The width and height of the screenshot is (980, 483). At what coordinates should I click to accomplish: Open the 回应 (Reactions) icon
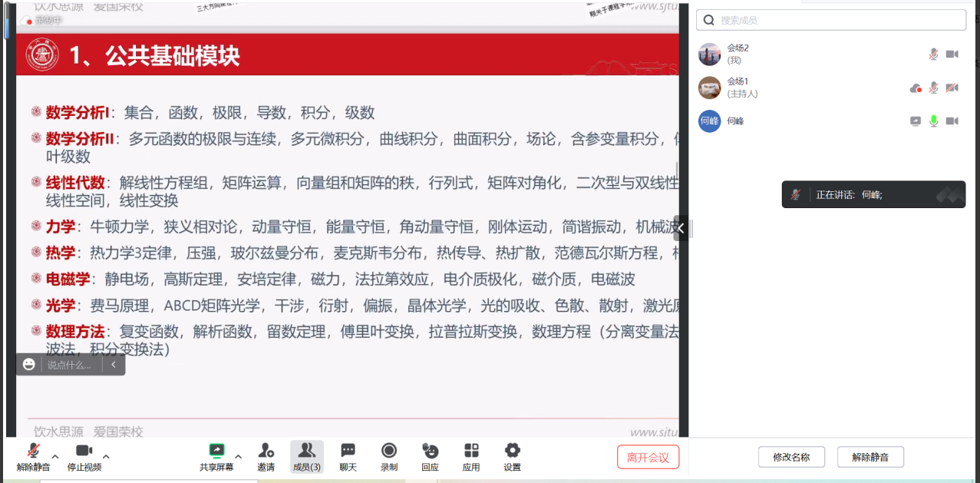(430, 456)
